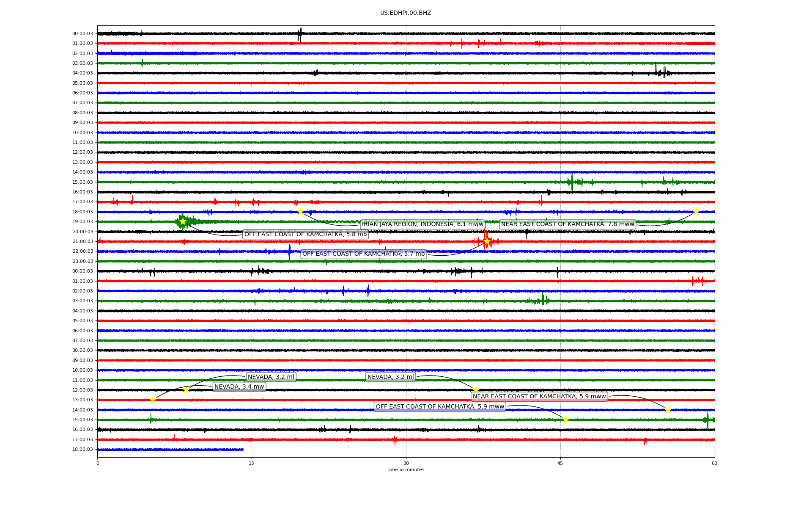Click the plot title US.EDHPI.00.BHZ
Screen dimensions: 812x508
coord(406,13)
